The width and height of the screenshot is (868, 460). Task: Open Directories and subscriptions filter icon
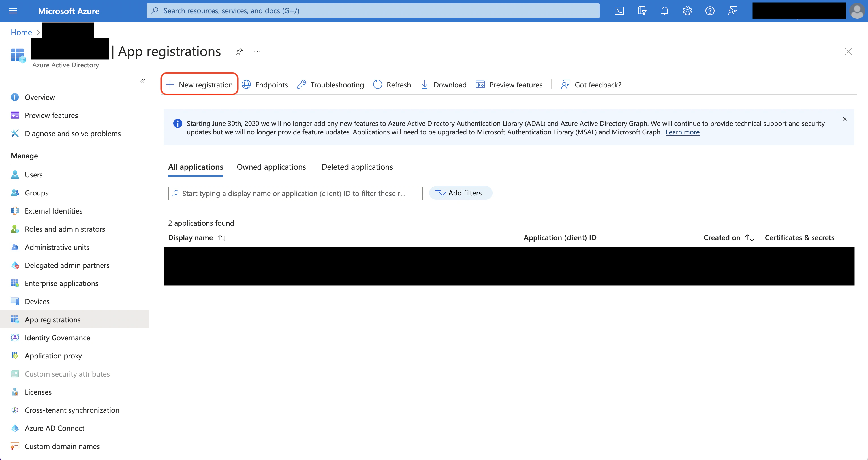coord(642,11)
